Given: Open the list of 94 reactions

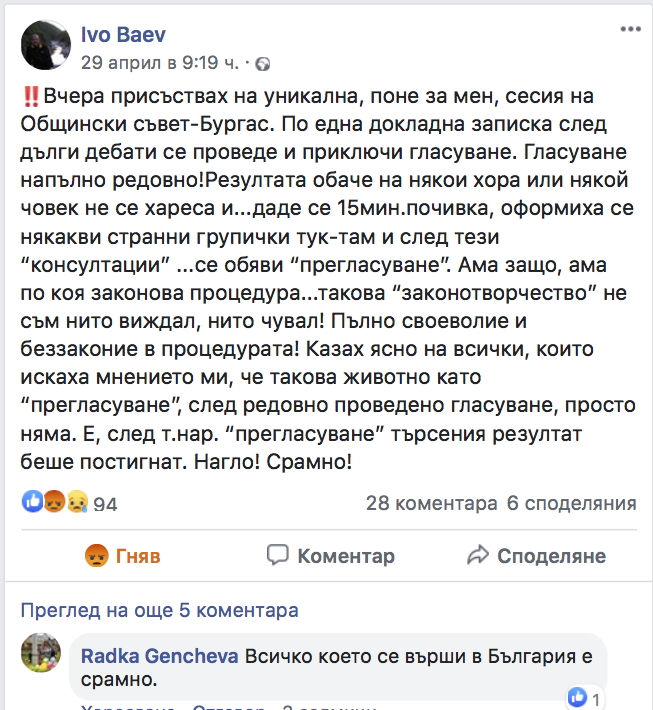Looking at the screenshot, I should [x=105, y=504].
